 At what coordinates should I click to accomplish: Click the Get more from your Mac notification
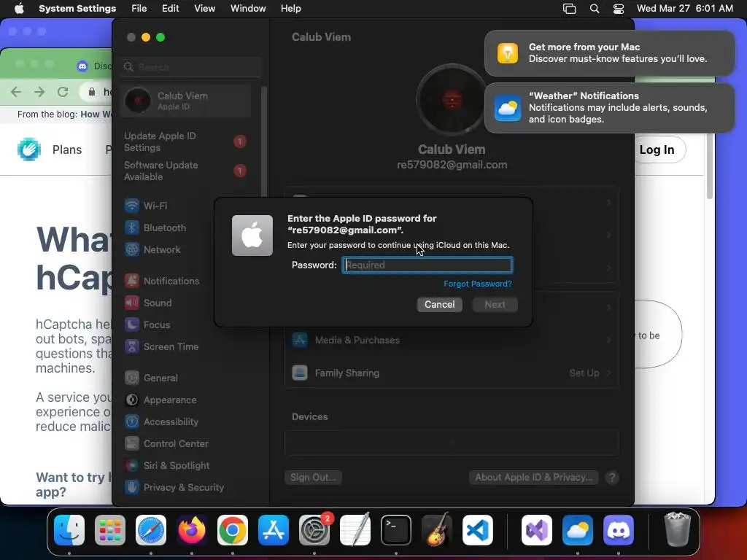pos(609,52)
